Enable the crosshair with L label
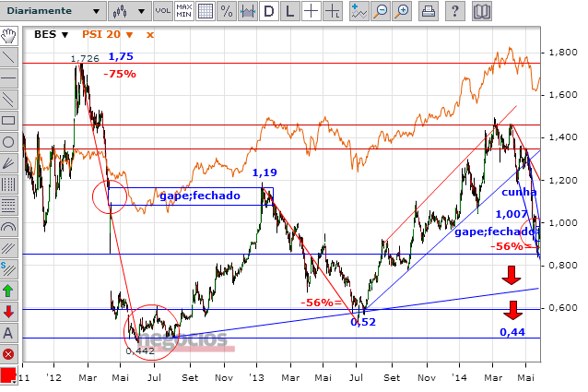588x392 pixels. pyautogui.click(x=333, y=11)
